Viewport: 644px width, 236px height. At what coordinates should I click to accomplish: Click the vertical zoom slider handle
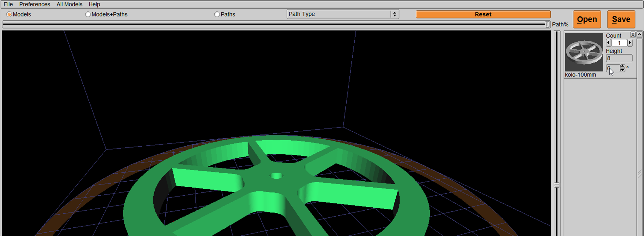click(557, 185)
